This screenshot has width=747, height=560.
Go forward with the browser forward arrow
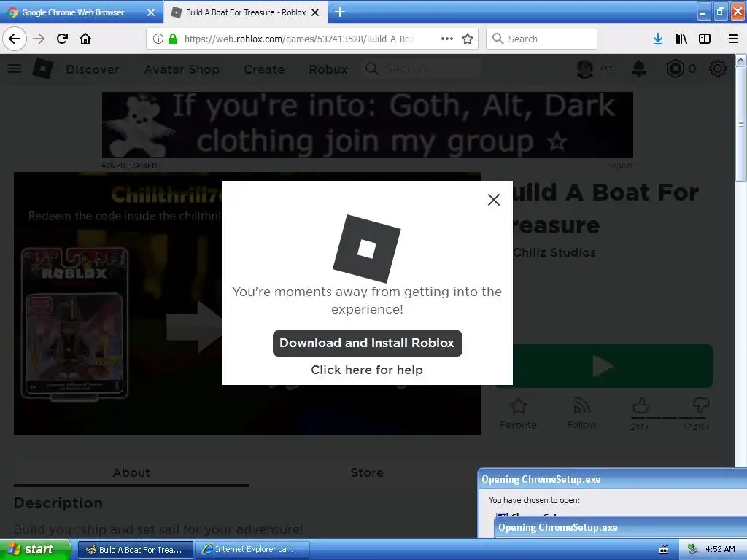pyautogui.click(x=39, y=39)
